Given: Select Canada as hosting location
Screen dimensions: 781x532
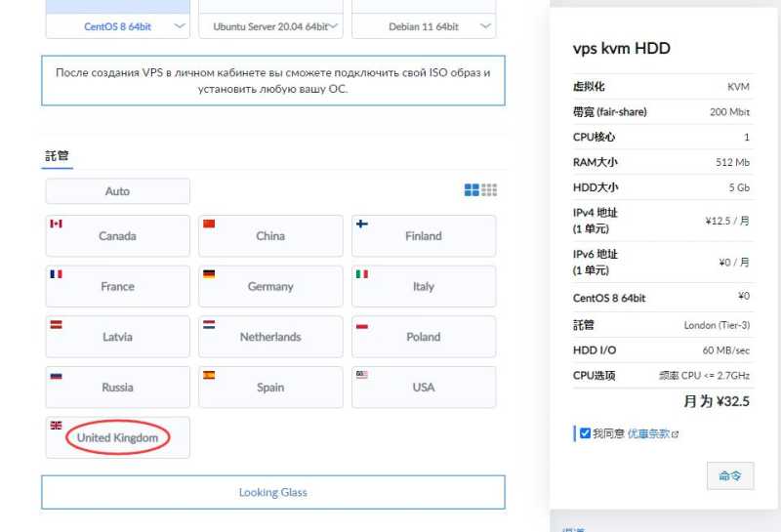Looking at the screenshot, I should tap(117, 235).
